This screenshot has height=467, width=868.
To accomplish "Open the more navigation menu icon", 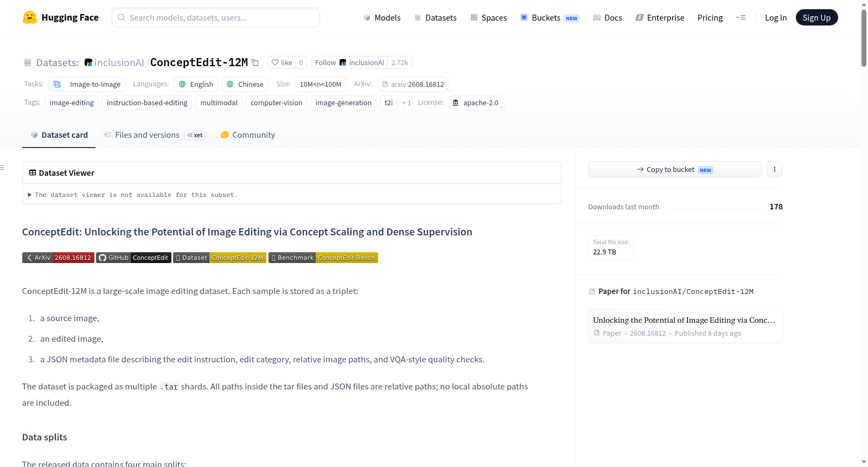I will (x=741, y=17).
